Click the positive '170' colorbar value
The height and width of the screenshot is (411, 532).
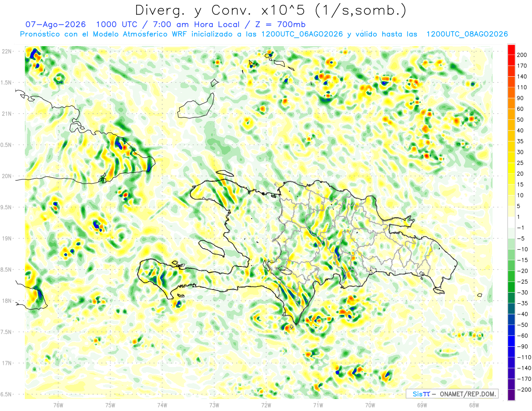523,66
